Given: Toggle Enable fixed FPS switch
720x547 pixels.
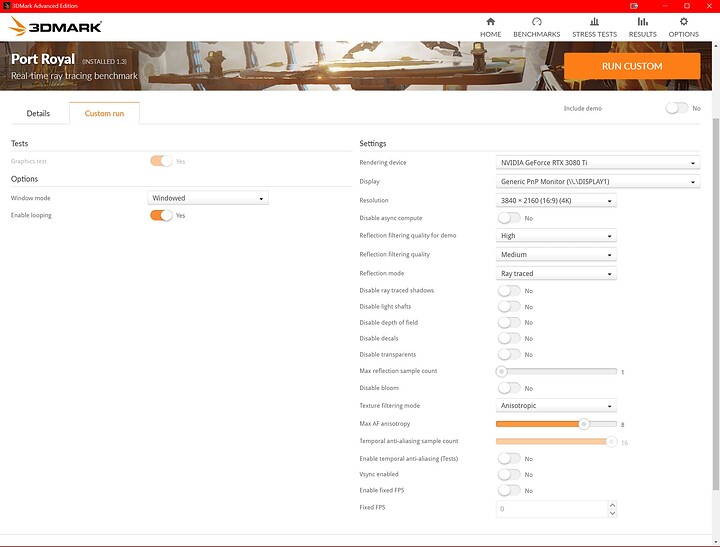Looking at the screenshot, I should click(x=509, y=490).
